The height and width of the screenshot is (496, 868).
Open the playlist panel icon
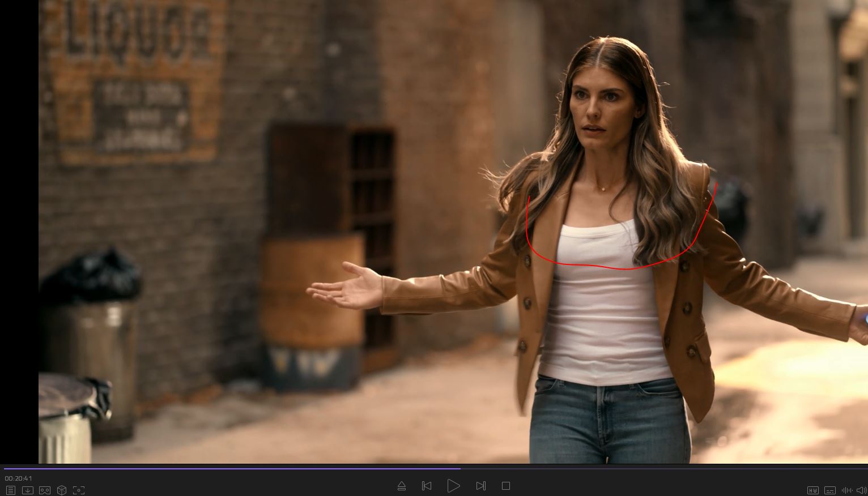(x=10, y=490)
